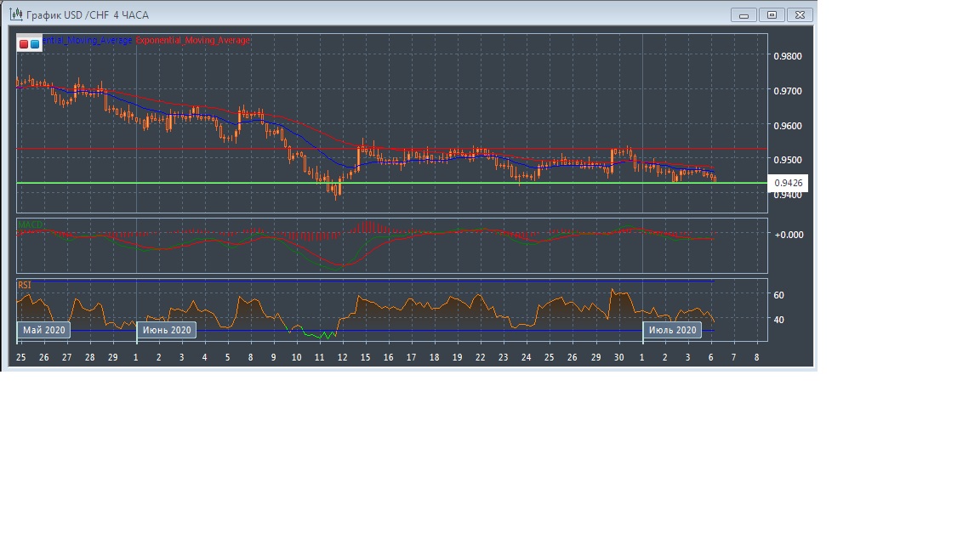Click the blue square indicator button
The image size is (980, 551).
pyautogui.click(x=35, y=43)
